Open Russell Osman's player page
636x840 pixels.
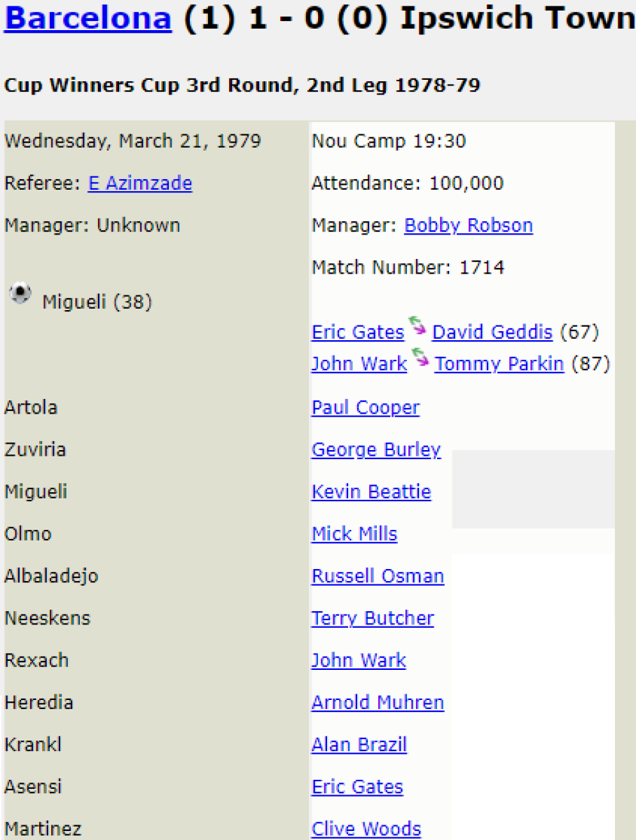pos(378,576)
